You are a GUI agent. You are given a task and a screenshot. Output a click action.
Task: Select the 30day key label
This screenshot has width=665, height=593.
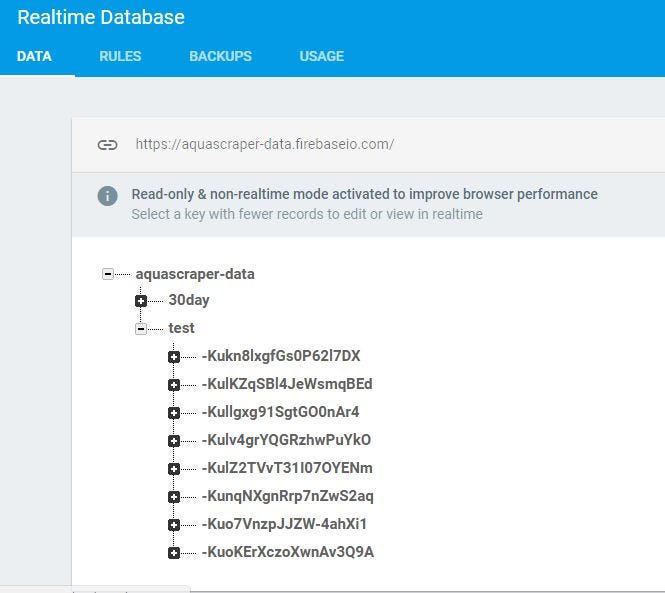coord(189,300)
